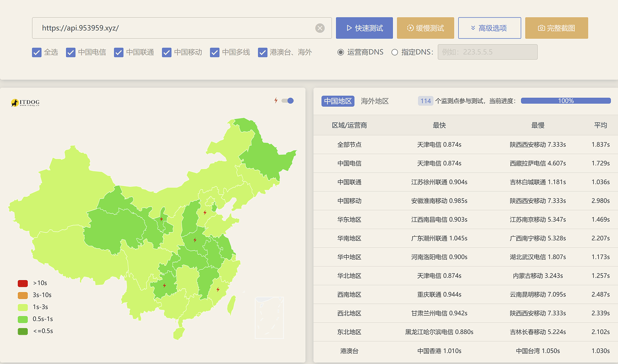Click the 东北地区 row label
618x364 pixels.
[349, 332]
